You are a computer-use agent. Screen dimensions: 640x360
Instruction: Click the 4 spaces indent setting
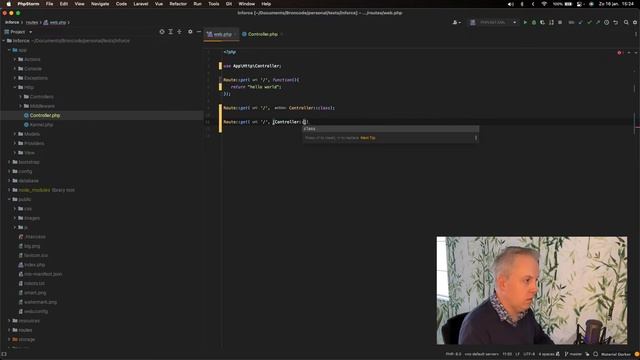point(546,354)
